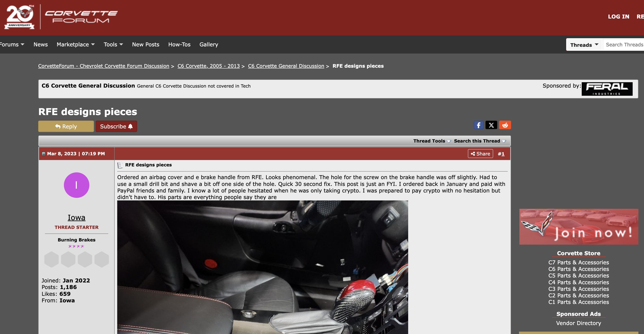Open the Threads search-type dropdown
This screenshot has height=334, width=644.
tap(584, 45)
